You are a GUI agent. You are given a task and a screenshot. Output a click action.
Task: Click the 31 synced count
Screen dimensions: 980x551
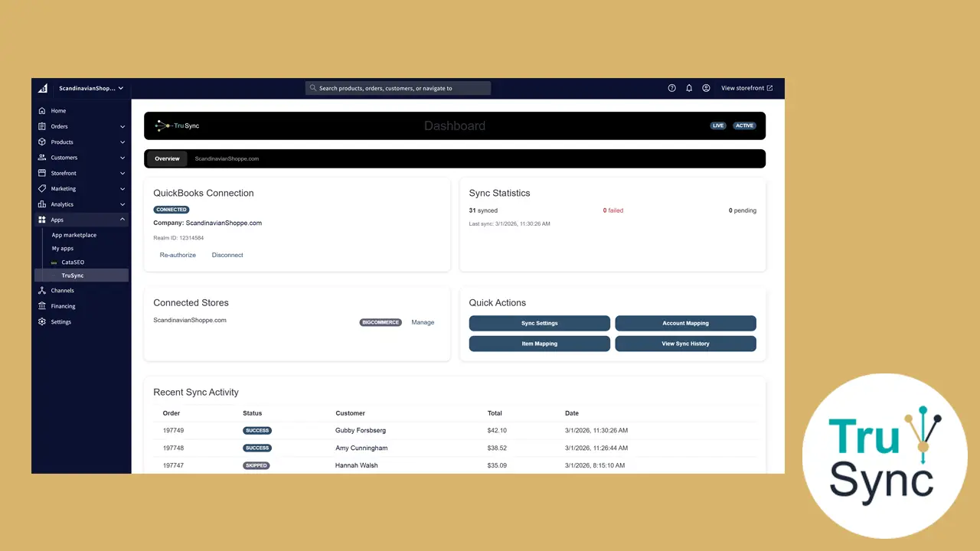coord(483,210)
